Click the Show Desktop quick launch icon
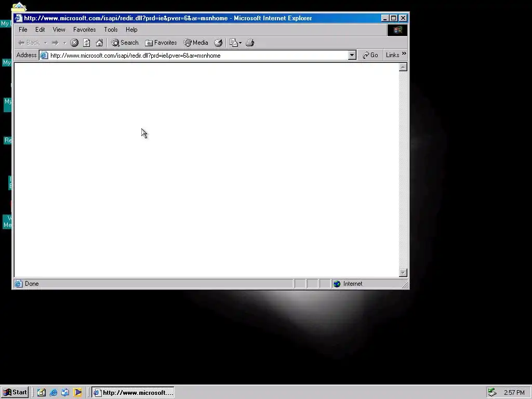Viewport: 532px width, 399px height. pos(42,393)
